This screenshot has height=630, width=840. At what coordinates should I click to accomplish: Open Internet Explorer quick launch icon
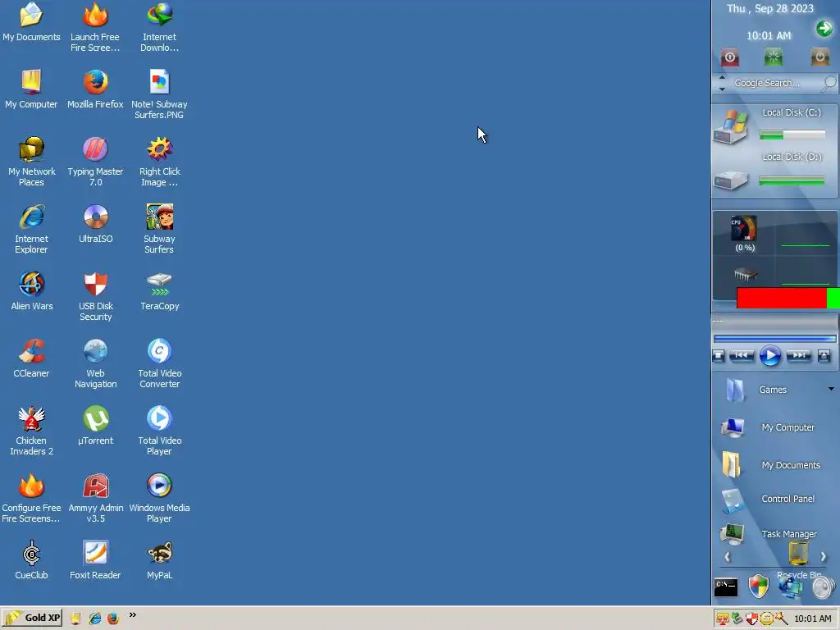(95, 619)
